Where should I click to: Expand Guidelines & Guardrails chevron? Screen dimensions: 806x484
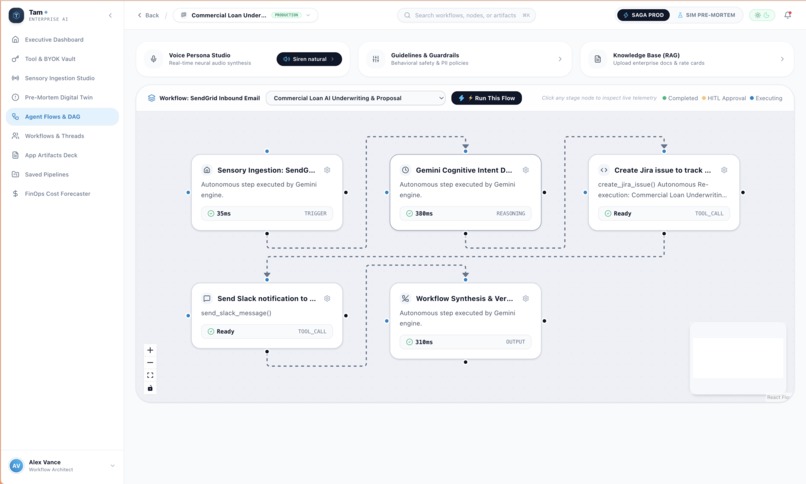click(560, 59)
